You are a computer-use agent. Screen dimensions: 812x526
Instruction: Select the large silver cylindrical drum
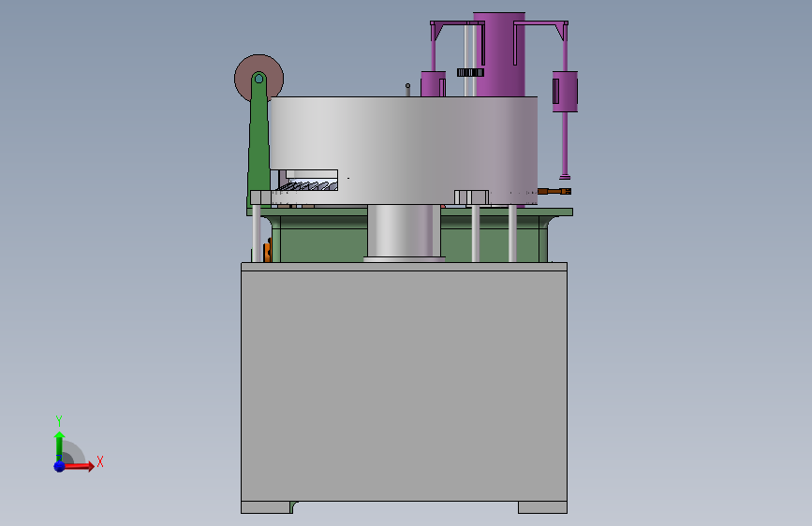point(403,150)
